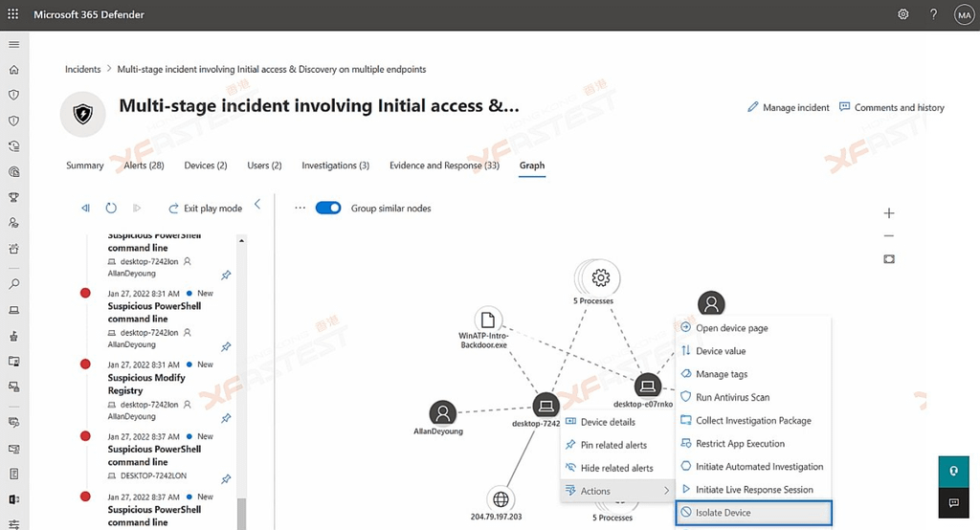Open the app launcher waffle icon
This screenshot has height=530, width=980.
12,13
